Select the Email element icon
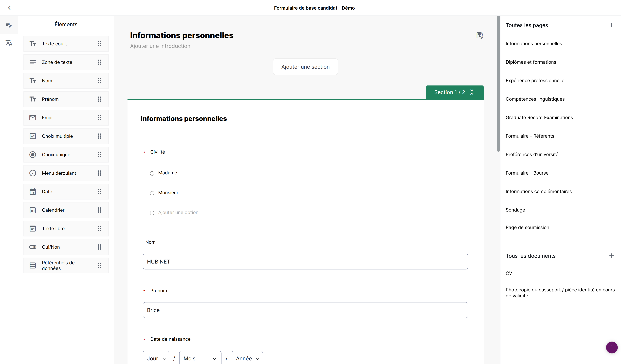The image size is (621, 364). tap(33, 117)
